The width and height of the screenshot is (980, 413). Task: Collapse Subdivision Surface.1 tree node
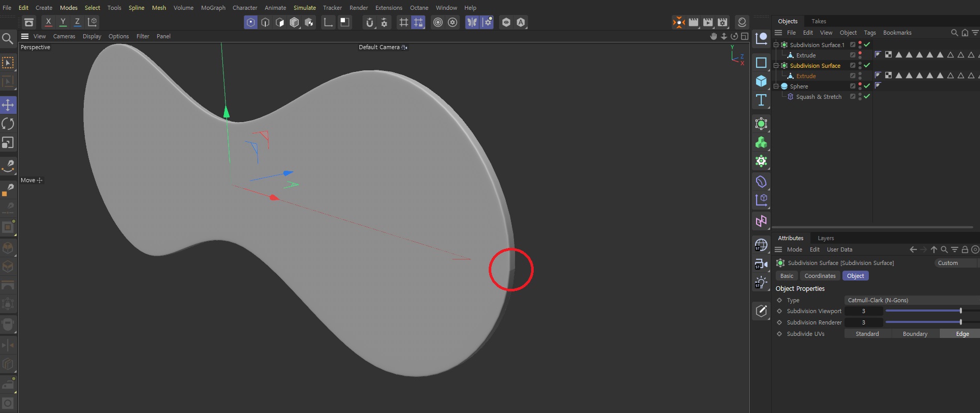tap(776, 45)
